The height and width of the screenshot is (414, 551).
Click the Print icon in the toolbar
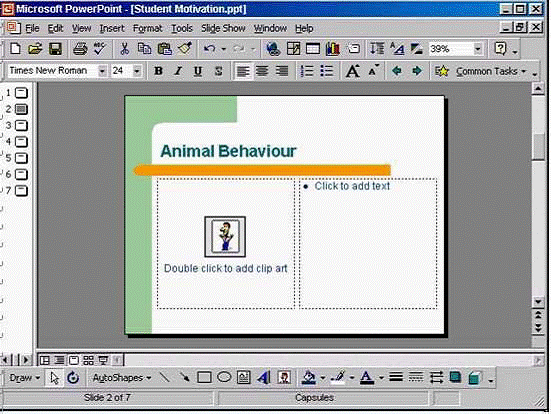(x=80, y=49)
